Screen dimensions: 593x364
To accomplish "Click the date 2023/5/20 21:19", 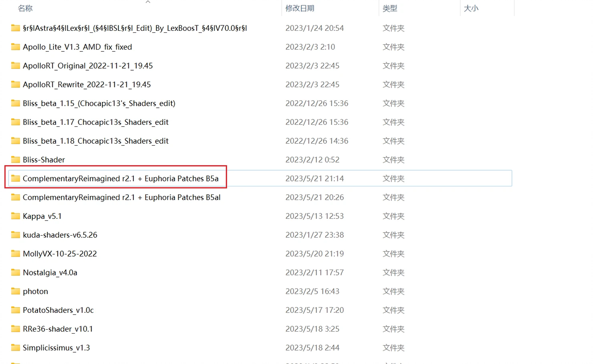I will tap(314, 254).
